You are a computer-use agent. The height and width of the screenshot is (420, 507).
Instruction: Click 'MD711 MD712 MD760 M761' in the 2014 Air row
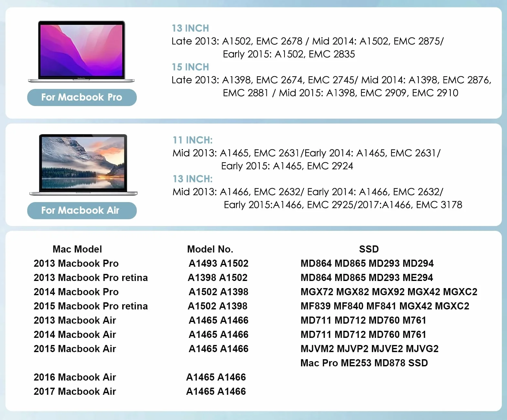[363, 334]
